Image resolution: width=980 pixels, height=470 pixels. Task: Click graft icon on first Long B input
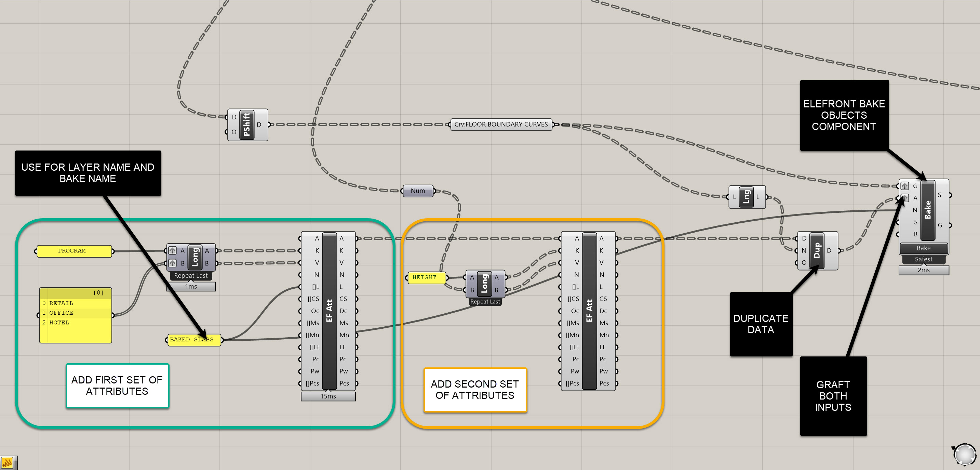[172, 263]
